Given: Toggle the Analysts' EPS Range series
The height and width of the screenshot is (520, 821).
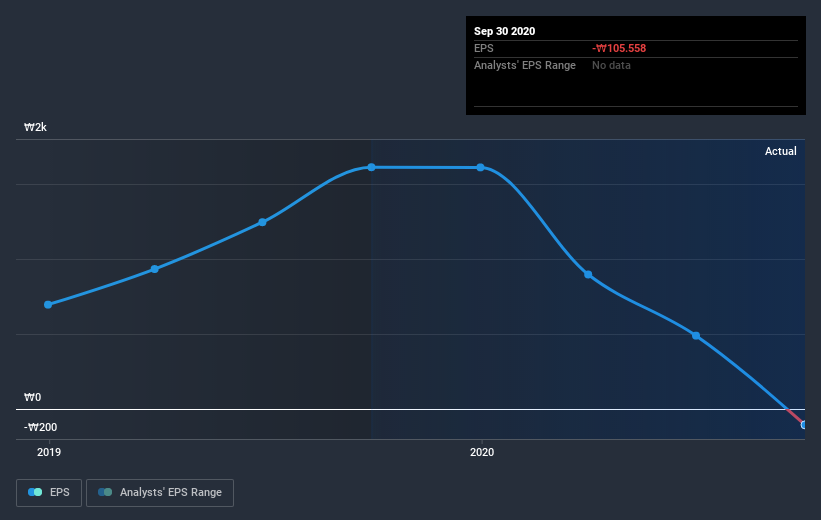Looking at the screenshot, I should click(160, 493).
